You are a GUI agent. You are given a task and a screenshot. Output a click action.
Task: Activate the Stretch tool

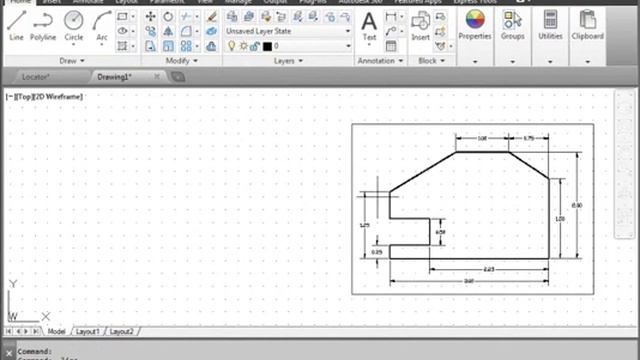[150, 46]
